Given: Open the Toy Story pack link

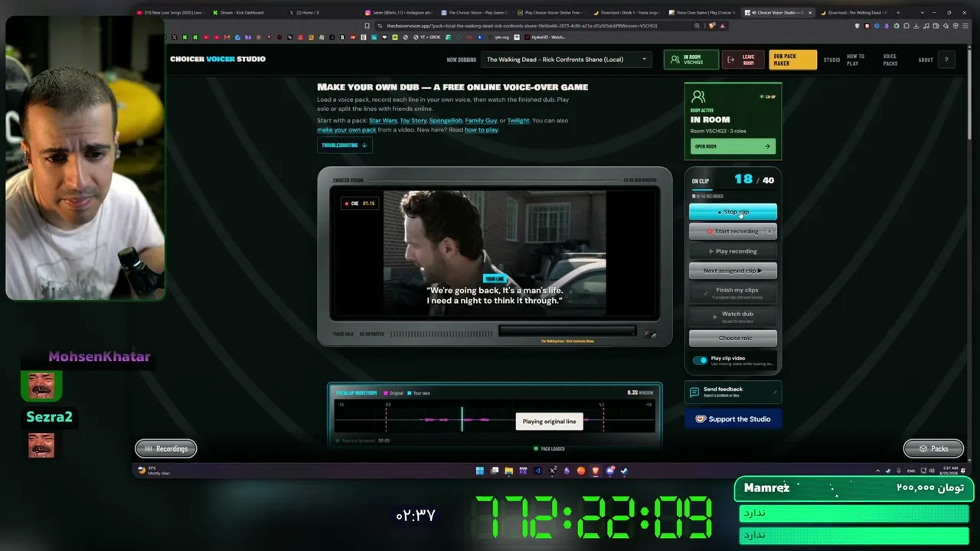Looking at the screenshot, I should tap(413, 120).
